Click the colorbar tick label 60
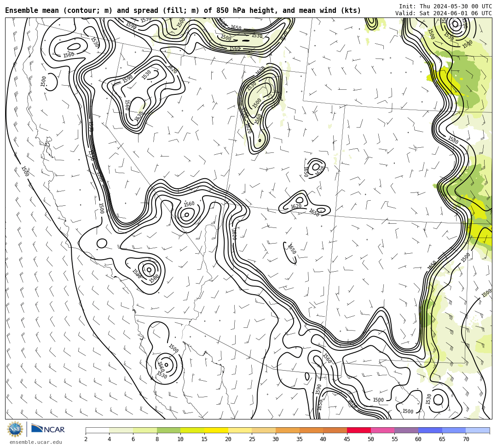 click(418, 439)
